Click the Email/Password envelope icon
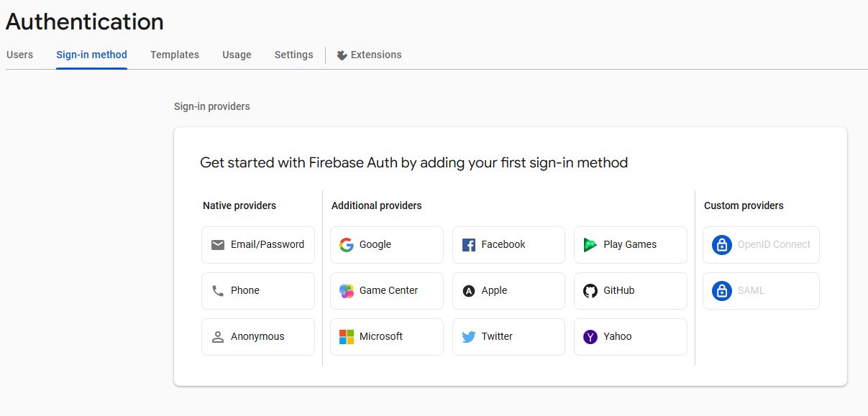This screenshot has height=416, width=868. point(218,245)
